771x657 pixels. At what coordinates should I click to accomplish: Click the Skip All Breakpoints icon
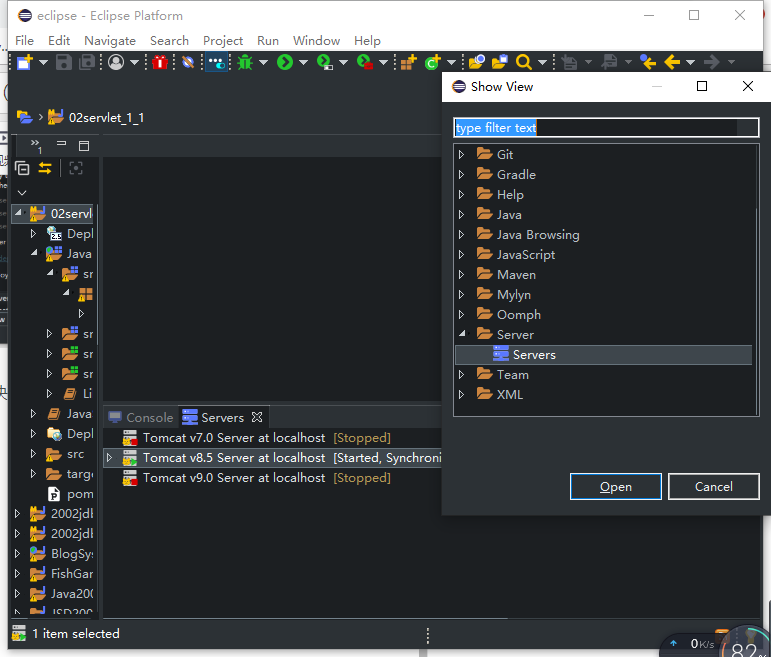click(x=188, y=62)
